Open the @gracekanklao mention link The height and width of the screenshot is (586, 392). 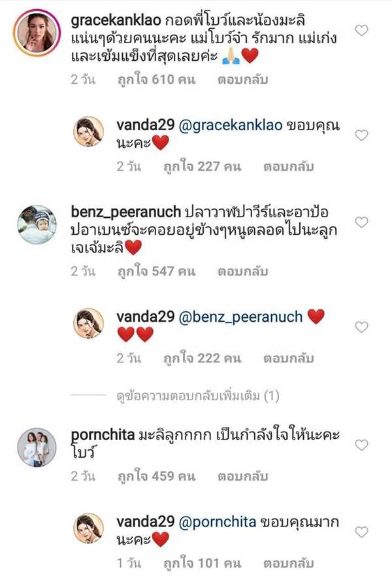pyautogui.click(x=231, y=126)
